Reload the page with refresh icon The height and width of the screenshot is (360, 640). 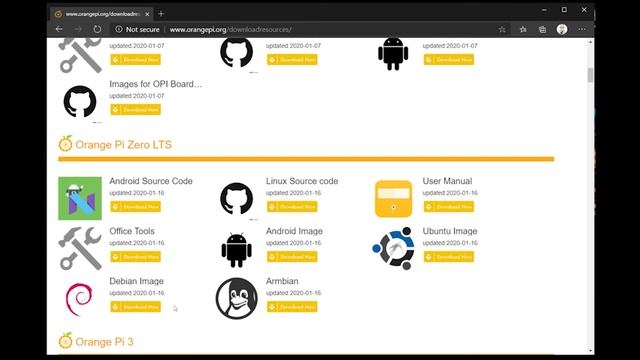pyautogui.click(x=97, y=29)
